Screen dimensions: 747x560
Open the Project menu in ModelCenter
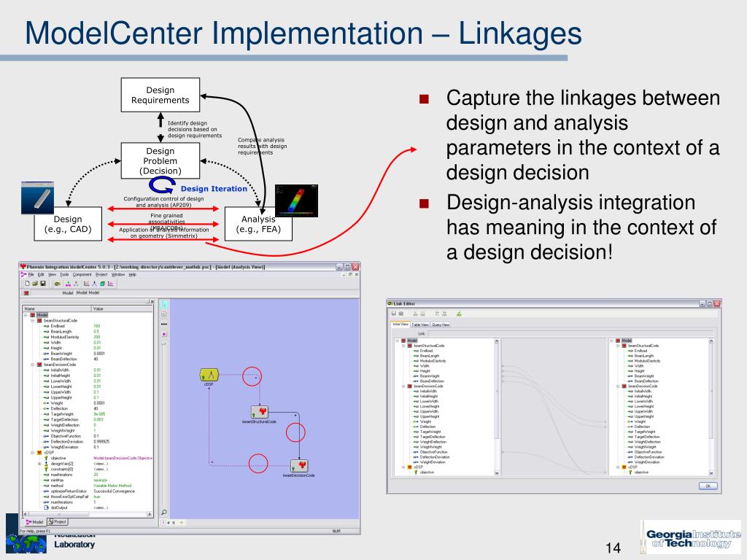(x=101, y=274)
